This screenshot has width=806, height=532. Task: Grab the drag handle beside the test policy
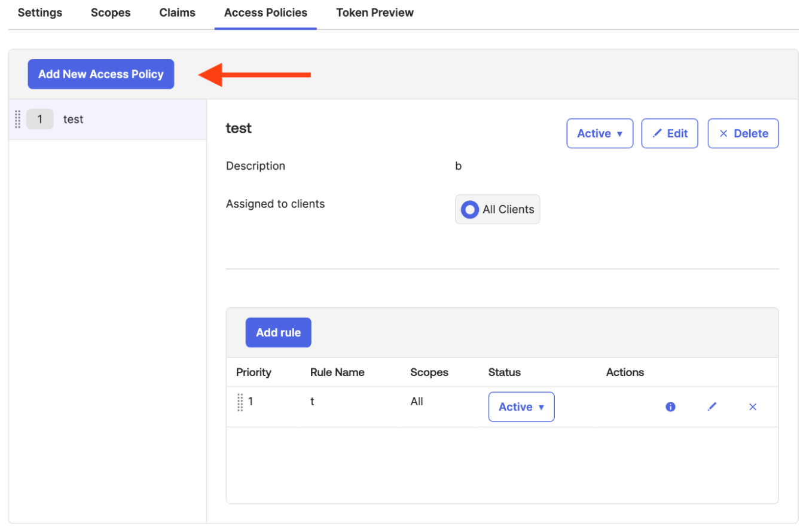(18, 120)
